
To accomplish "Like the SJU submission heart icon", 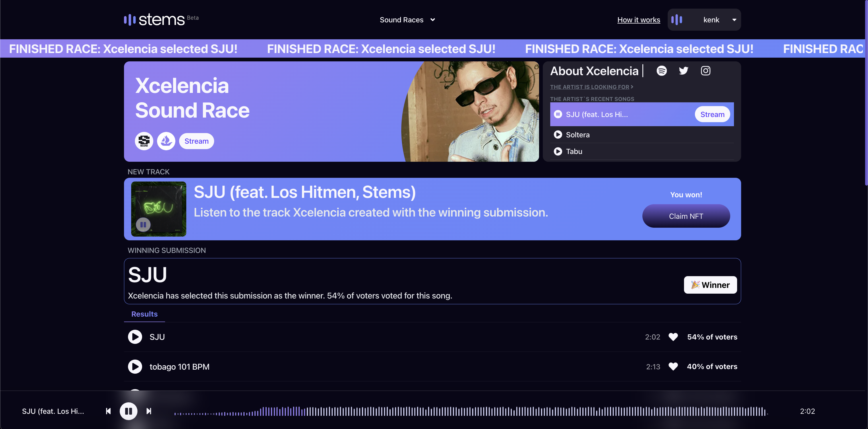I will [x=673, y=337].
